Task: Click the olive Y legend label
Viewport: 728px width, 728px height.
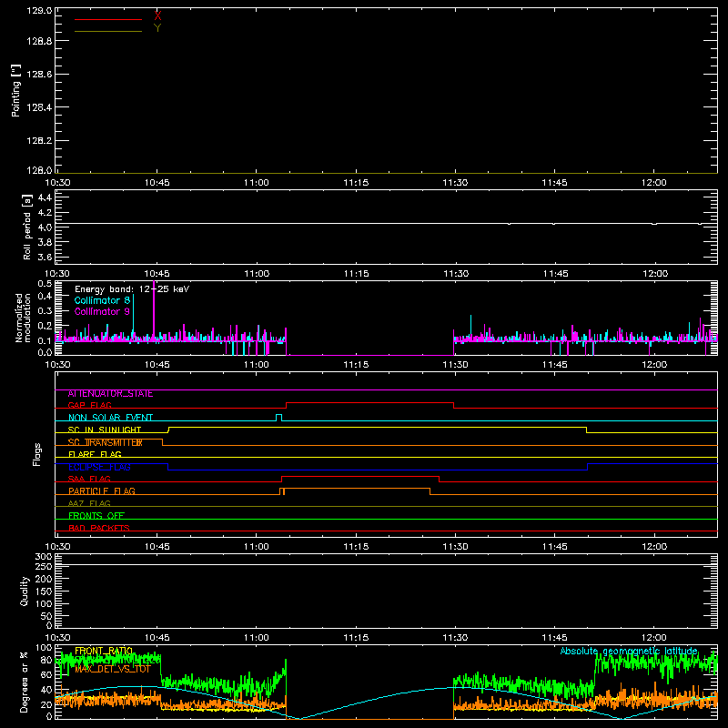Action: tap(157, 28)
